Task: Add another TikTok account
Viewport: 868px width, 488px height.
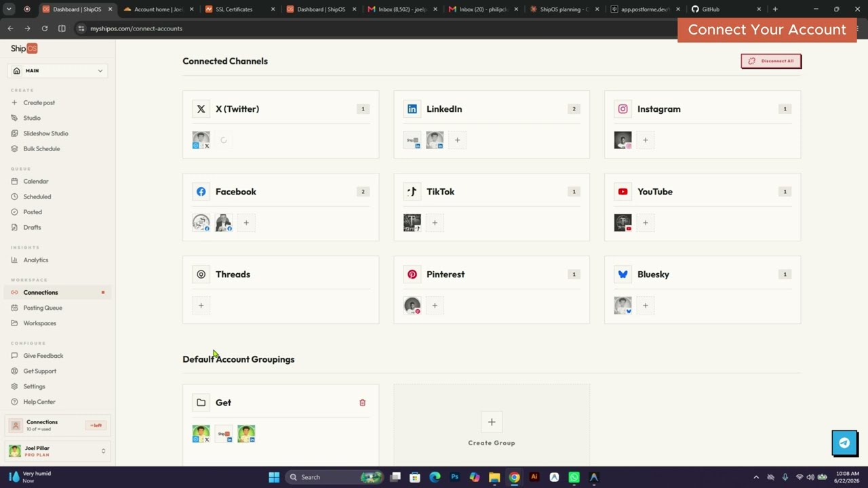Action: tap(435, 223)
